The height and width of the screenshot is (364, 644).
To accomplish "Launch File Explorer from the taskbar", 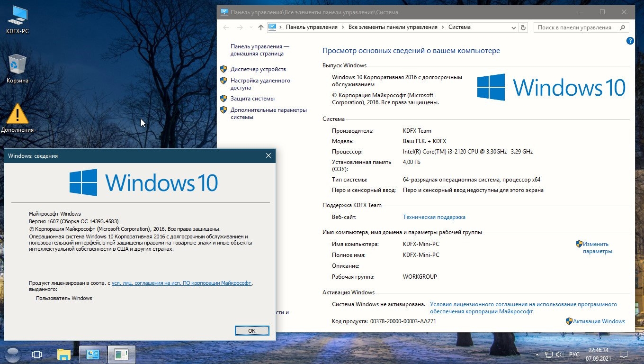I will (x=64, y=354).
